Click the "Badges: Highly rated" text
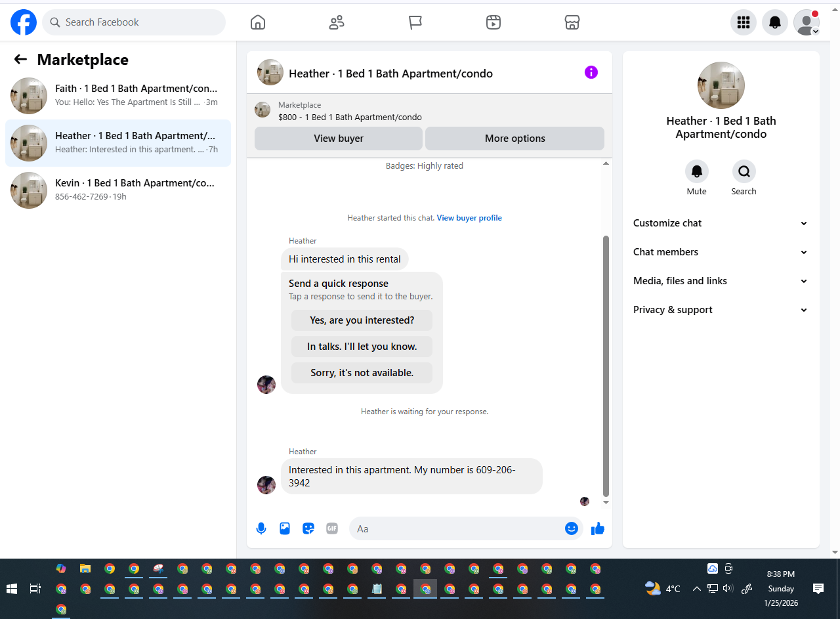Screen dimensions: 840x619 coord(425,166)
